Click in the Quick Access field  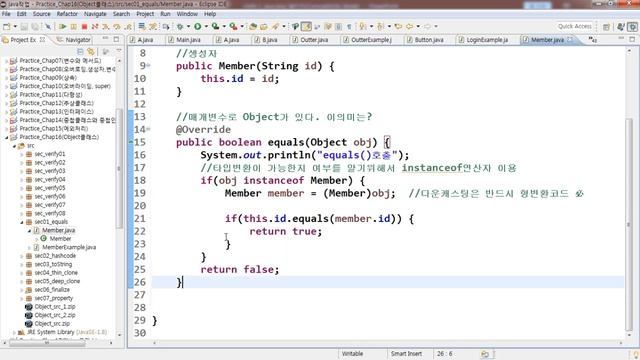click(x=575, y=26)
